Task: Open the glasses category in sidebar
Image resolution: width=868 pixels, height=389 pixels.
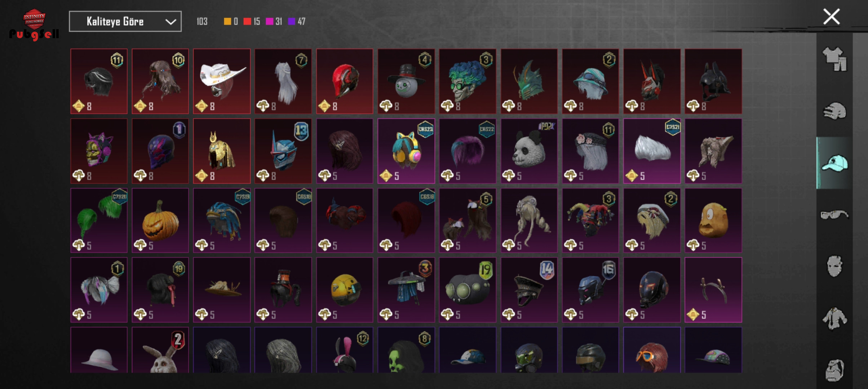Action: [x=834, y=215]
